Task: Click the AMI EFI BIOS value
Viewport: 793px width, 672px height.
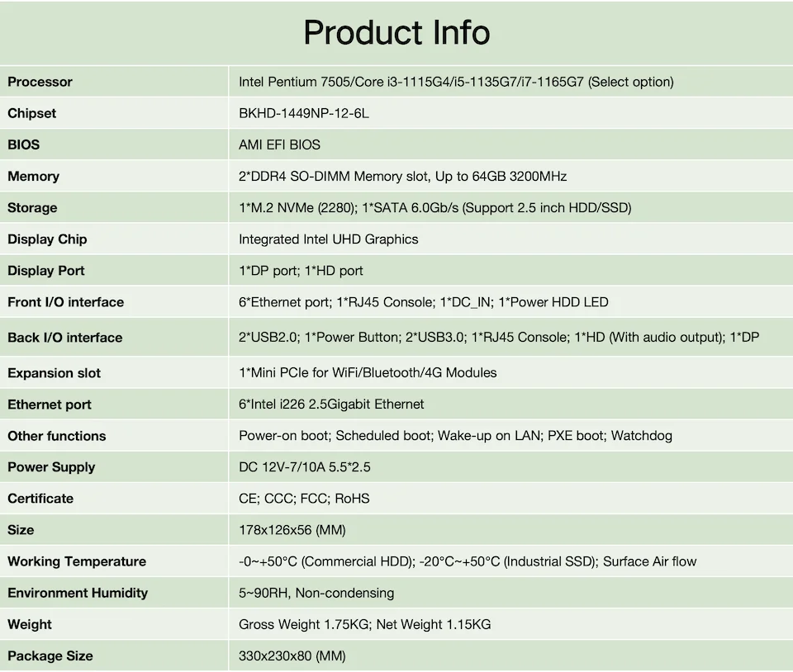Action: point(279,144)
